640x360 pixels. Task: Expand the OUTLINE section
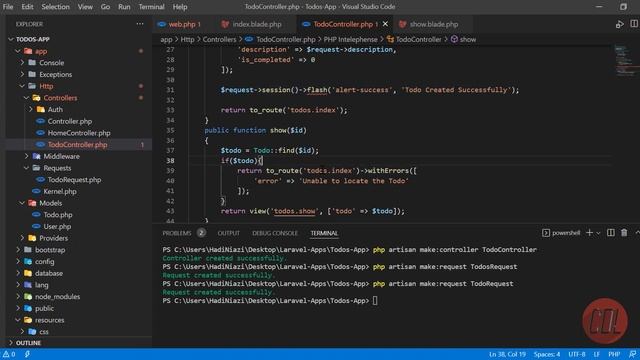coord(28,343)
